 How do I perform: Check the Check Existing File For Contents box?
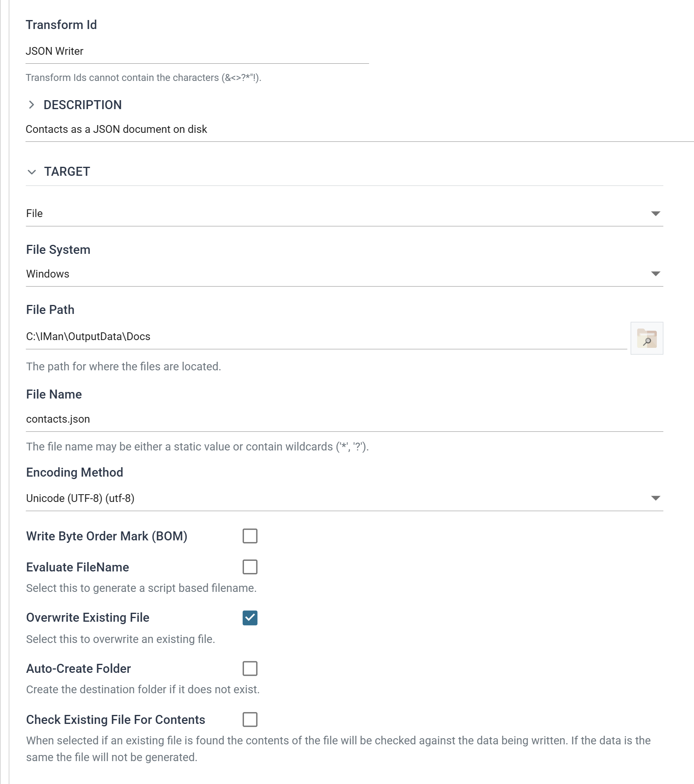(x=250, y=719)
